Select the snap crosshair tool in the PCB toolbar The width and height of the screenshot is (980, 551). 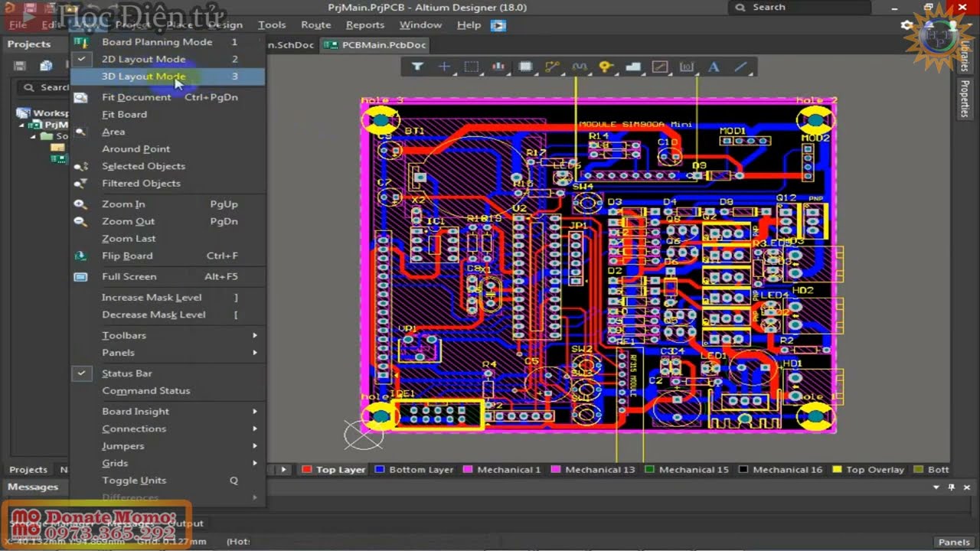pyautogui.click(x=444, y=67)
